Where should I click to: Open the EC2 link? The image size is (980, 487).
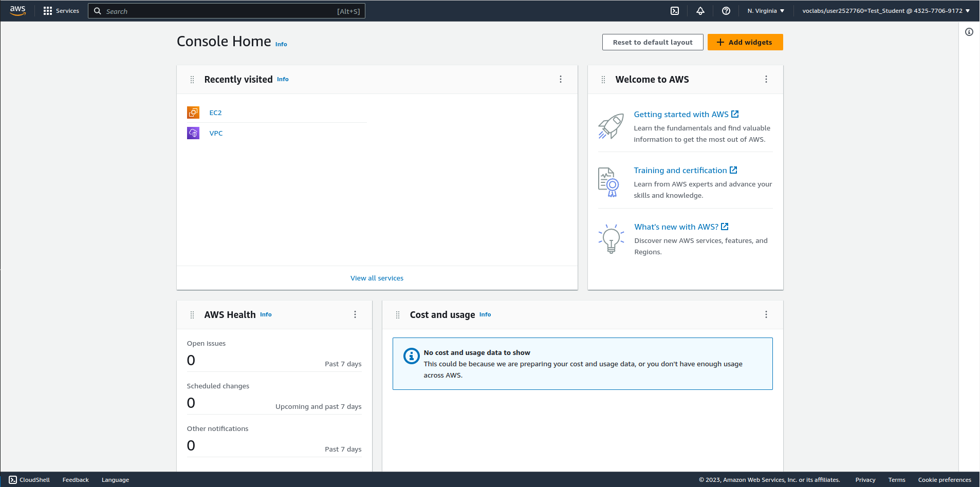(215, 113)
